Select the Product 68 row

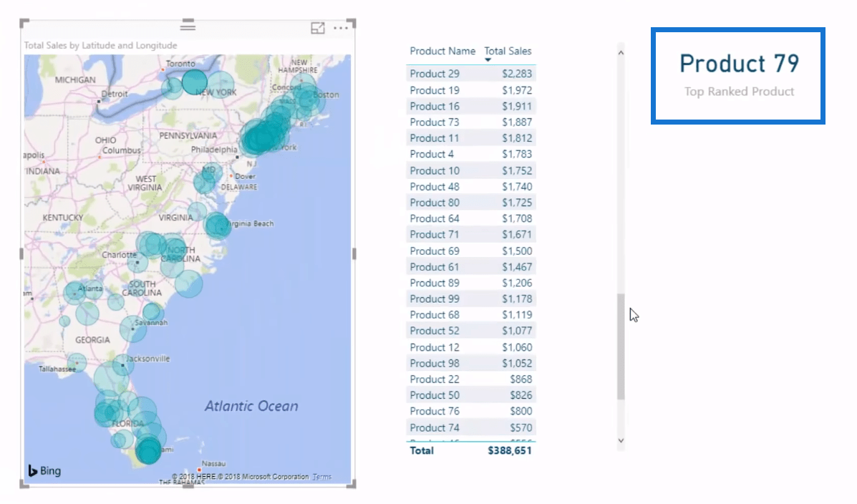pyautogui.click(x=470, y=314)
